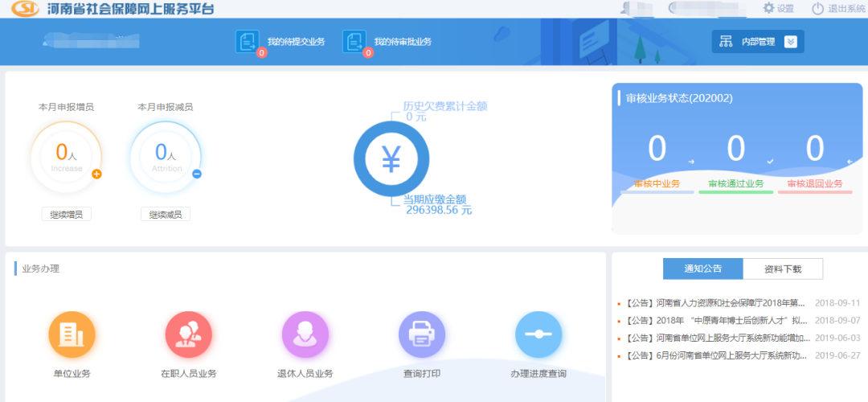Click the blue minus icon for attrition
The image size is (868, 402).
(x=197, y=174)
